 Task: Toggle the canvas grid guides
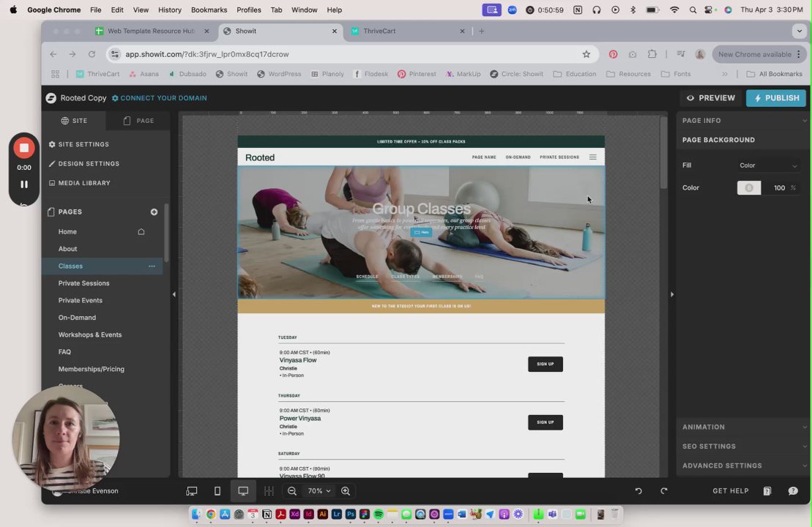[x=269, y=490]
